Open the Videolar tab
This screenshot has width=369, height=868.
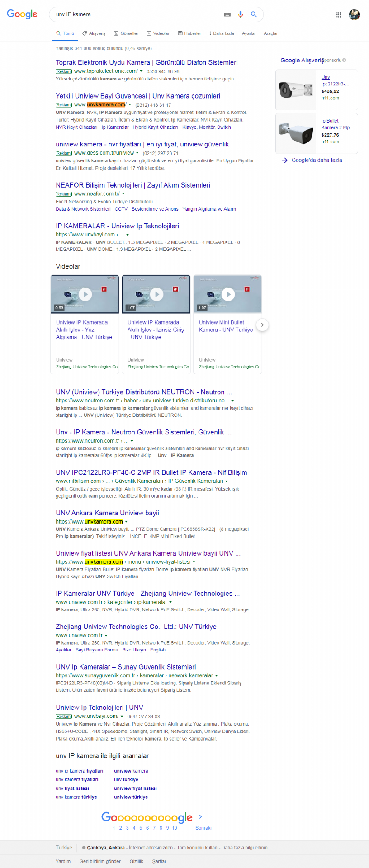(158, 33)
